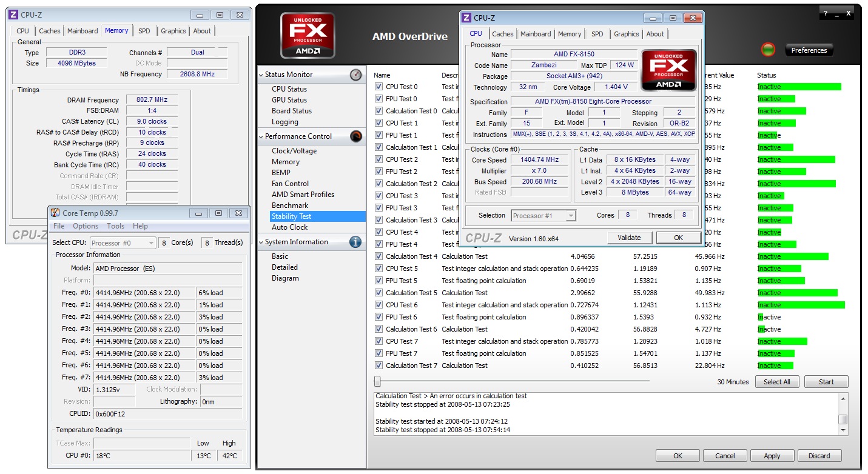Viewport: 868px width, 474px height.
Task: Open the Options menu in Core Temp
Action: coord(86,226)
